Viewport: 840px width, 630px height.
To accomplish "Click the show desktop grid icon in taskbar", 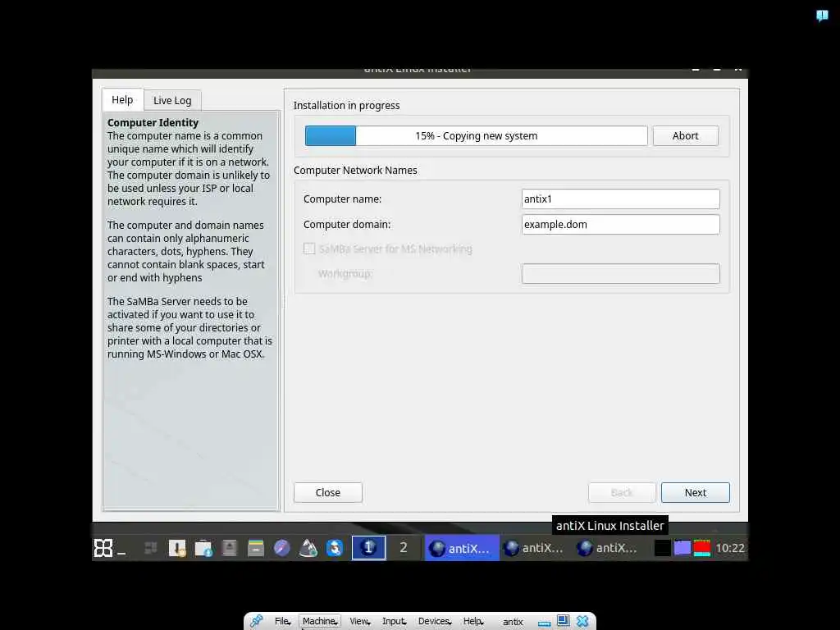I will click(x=151, y=547).
